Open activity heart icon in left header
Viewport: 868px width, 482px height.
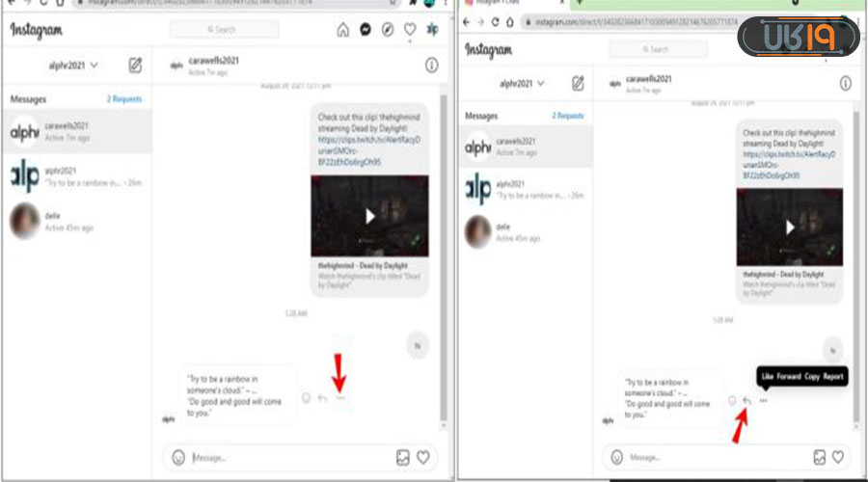tap(410, 30)
